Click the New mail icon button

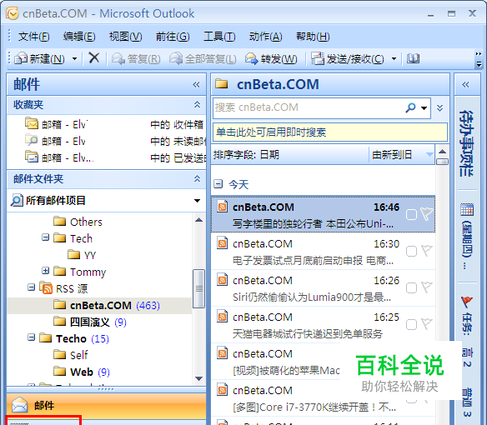(x=39, y=59)
